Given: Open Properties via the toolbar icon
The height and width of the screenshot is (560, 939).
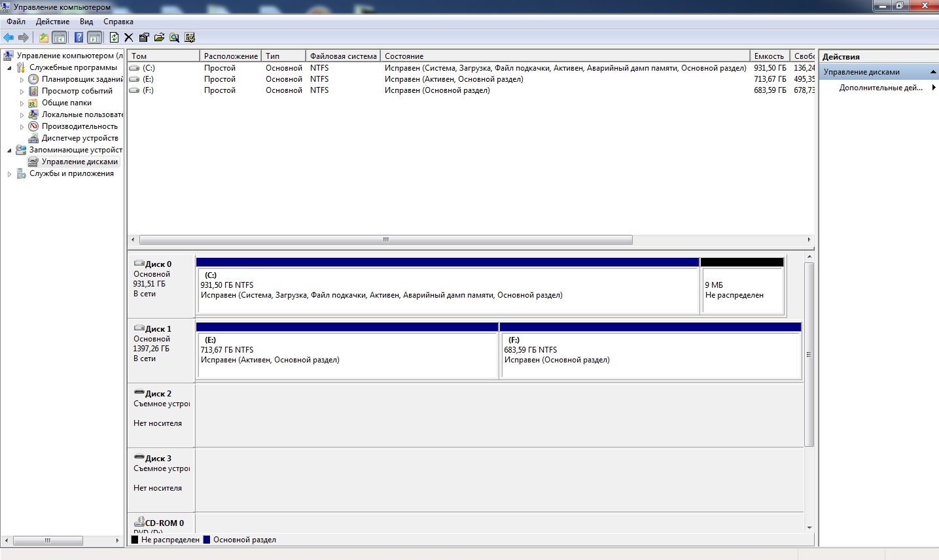Looking at the screenshot, I should [x=144, y=37].
